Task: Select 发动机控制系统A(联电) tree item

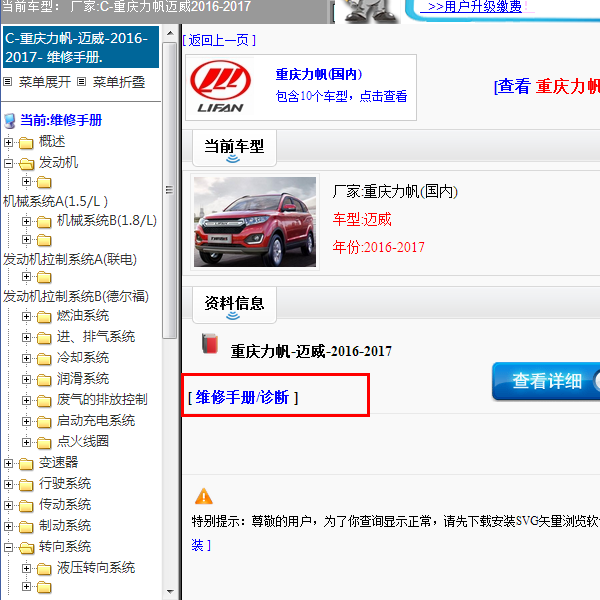Action: (70, 259)
